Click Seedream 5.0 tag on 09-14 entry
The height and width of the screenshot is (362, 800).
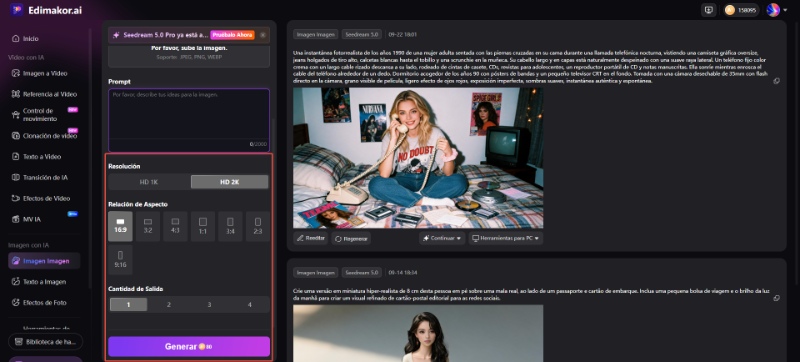362,273
